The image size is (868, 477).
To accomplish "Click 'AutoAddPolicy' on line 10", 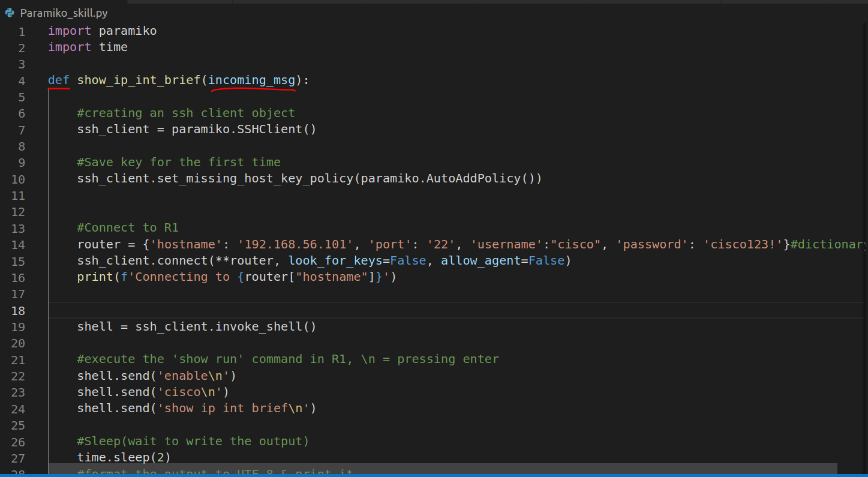I will tap(473, 178).
